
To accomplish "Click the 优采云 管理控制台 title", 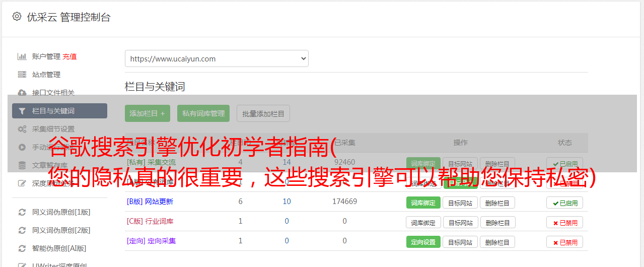I will (68, 17).
